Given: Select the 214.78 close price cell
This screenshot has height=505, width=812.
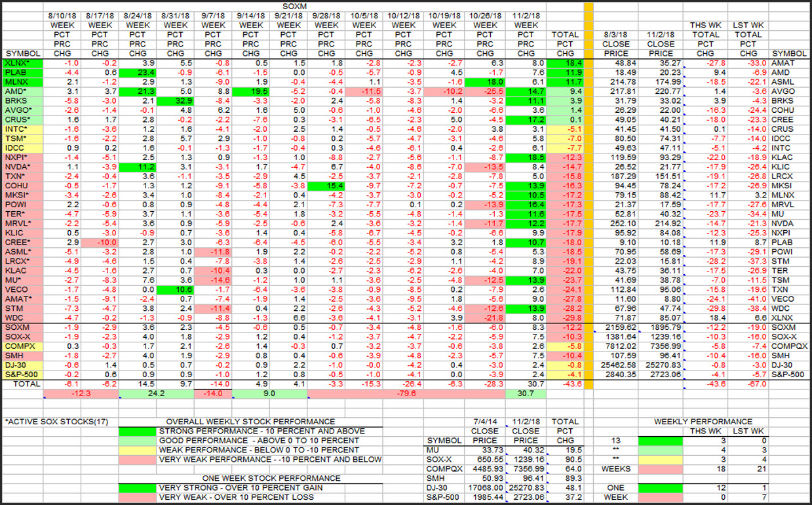Looking at the screenshot, I should coord(615,82).
